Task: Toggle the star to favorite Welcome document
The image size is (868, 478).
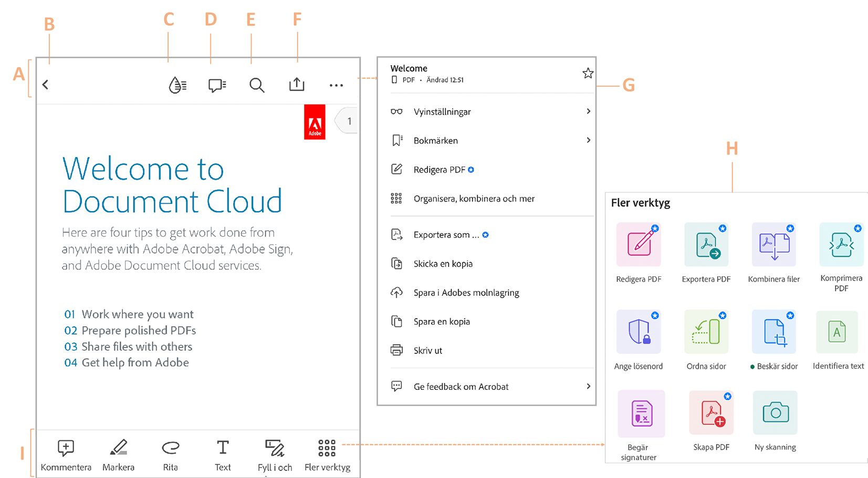Action: (588, 73)
